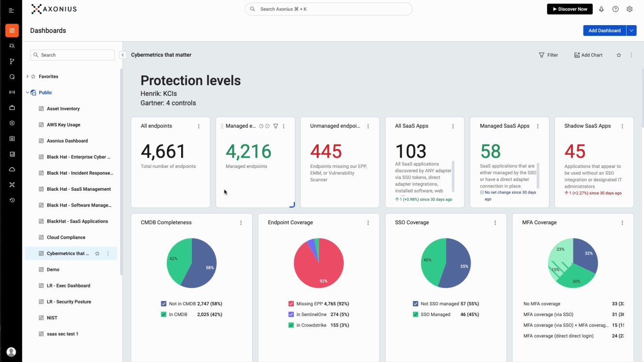
Task: Open the briefcase icon in the sidebar
Action: [x=12, y=107]
